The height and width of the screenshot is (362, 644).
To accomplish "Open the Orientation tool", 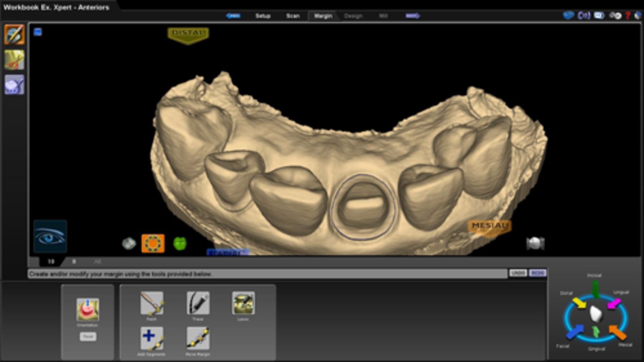I will [88, 310].
